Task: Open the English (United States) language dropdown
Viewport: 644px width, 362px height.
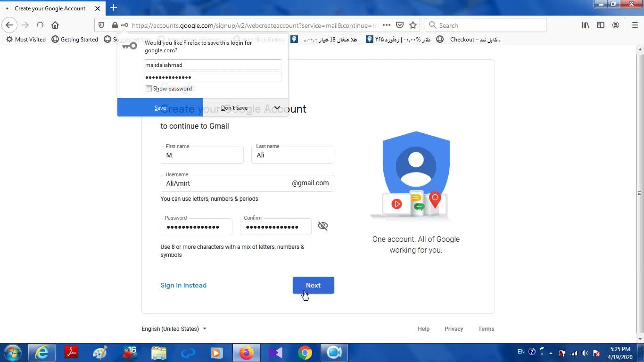Action: [x=174, y=329]
